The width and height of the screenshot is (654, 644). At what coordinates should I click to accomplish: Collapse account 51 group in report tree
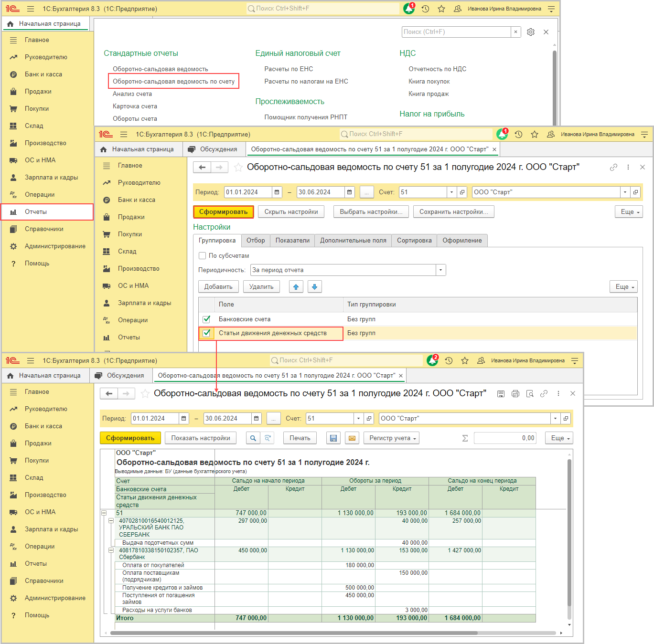click(104, 513)
